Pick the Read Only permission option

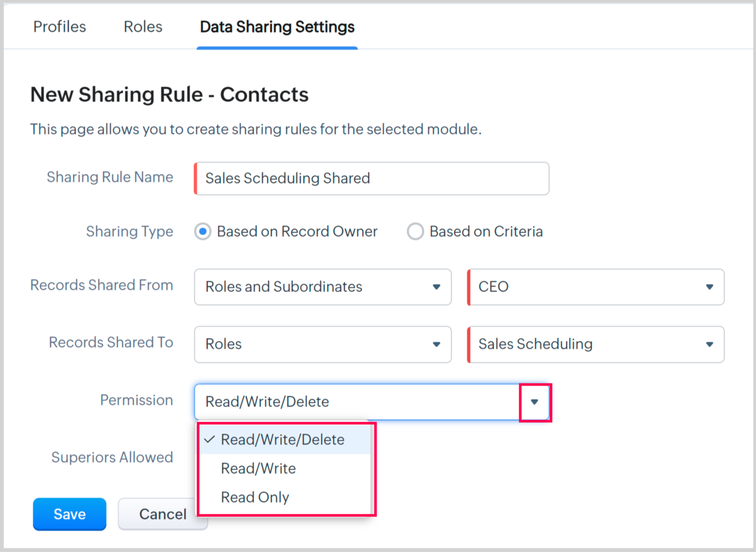(255, 498)
